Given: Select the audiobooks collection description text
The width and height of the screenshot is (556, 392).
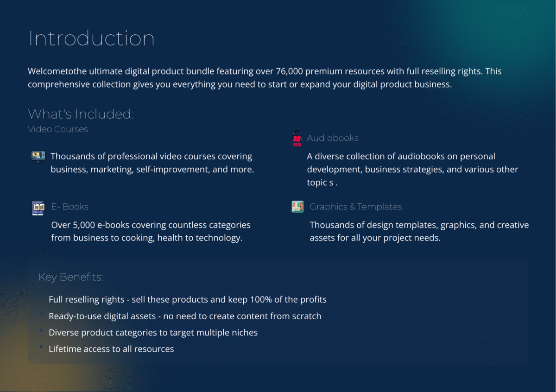Looking at the screenshot, I should coord(412,169).
